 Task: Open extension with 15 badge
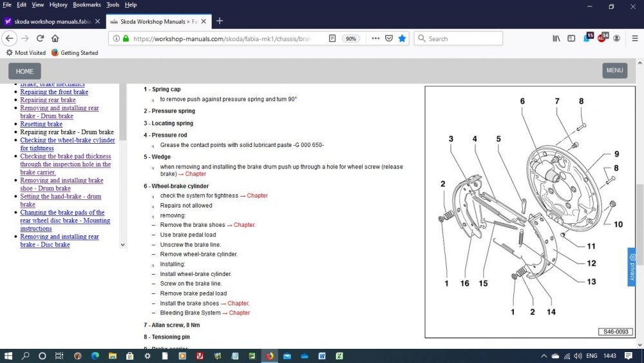[x=588, y=37]
